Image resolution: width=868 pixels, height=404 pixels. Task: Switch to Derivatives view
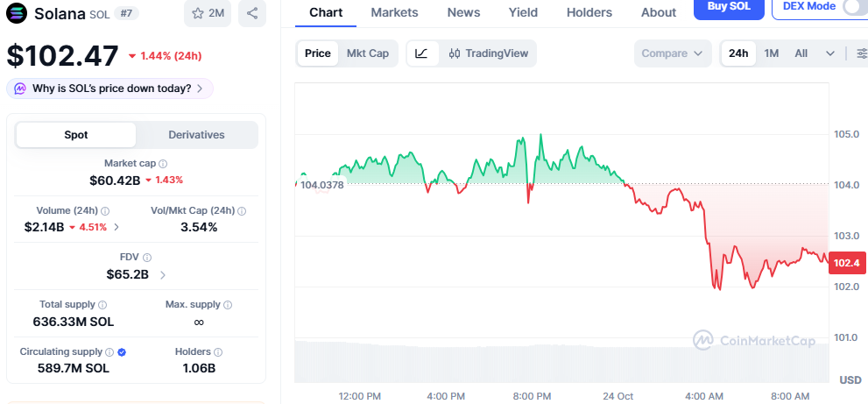click(196, 135)
